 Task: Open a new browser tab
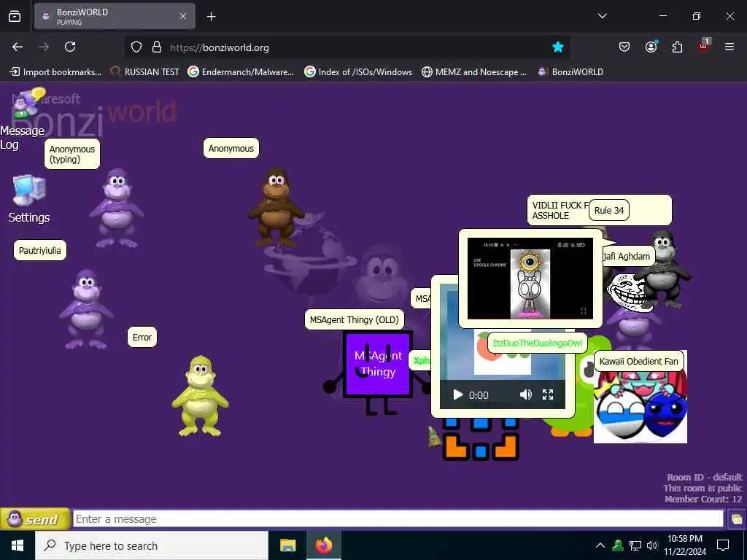click(x=211, y=17)
